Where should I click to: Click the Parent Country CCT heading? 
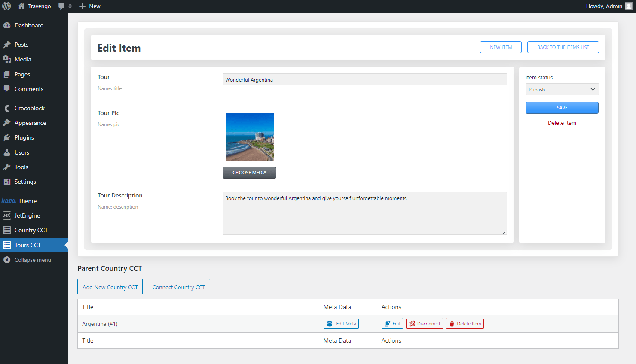coord(110,268)
